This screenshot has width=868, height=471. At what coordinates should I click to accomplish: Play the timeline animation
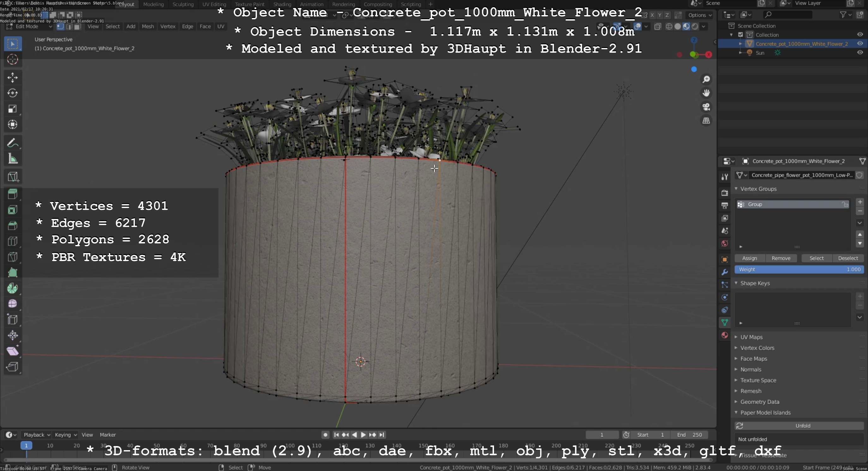[363, 435]
